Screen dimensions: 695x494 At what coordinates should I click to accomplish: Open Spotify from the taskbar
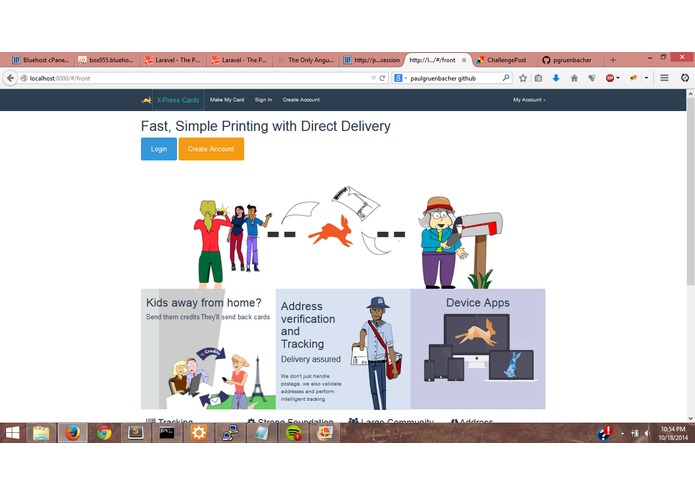293,433
